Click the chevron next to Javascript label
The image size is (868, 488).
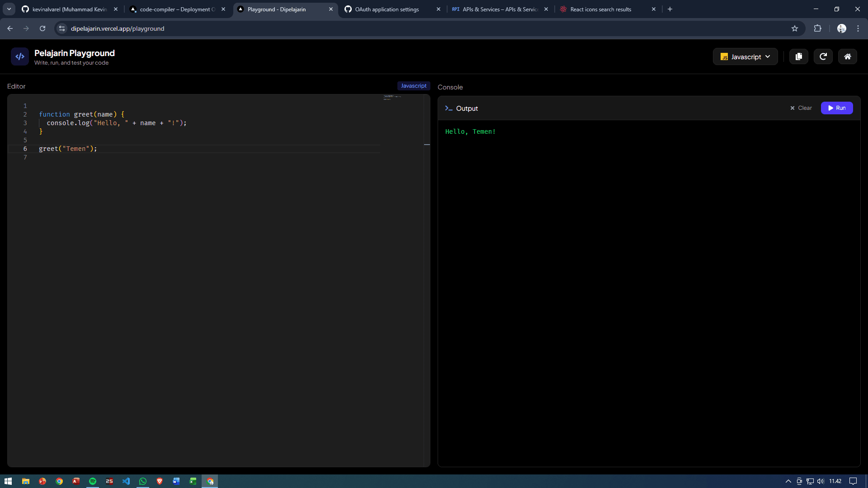pyautogui.click(x=768, y=56)
